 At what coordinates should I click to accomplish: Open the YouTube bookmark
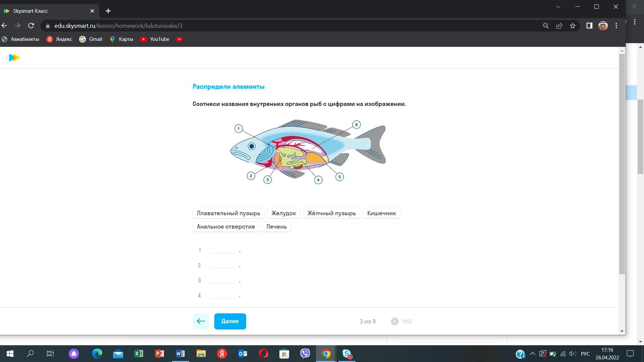click(x=155, y=39)
